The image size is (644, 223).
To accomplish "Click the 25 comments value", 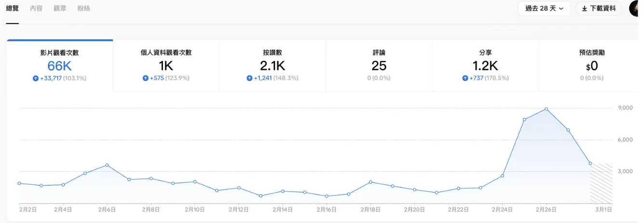I will 379,66.
